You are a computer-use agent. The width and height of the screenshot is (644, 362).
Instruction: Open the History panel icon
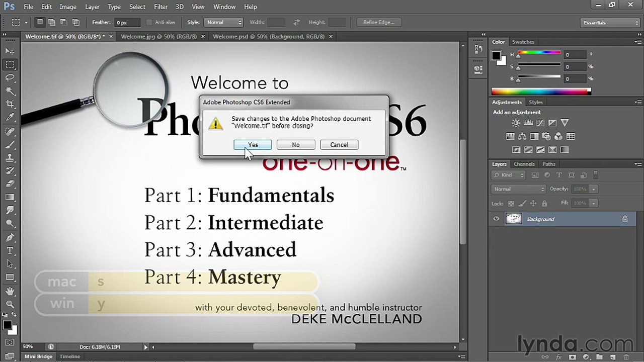coord(478,49)
